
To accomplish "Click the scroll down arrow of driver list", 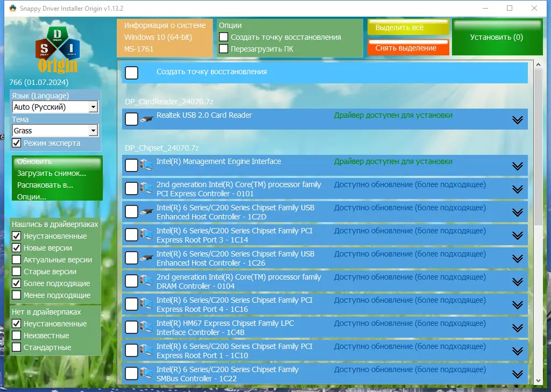I will [x=538, y=380].
